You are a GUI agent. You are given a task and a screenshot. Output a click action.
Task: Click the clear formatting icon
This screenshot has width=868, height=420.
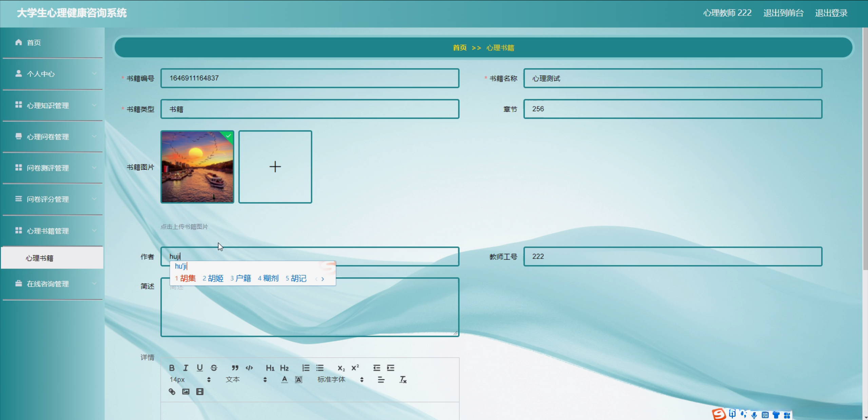point(403,380)
